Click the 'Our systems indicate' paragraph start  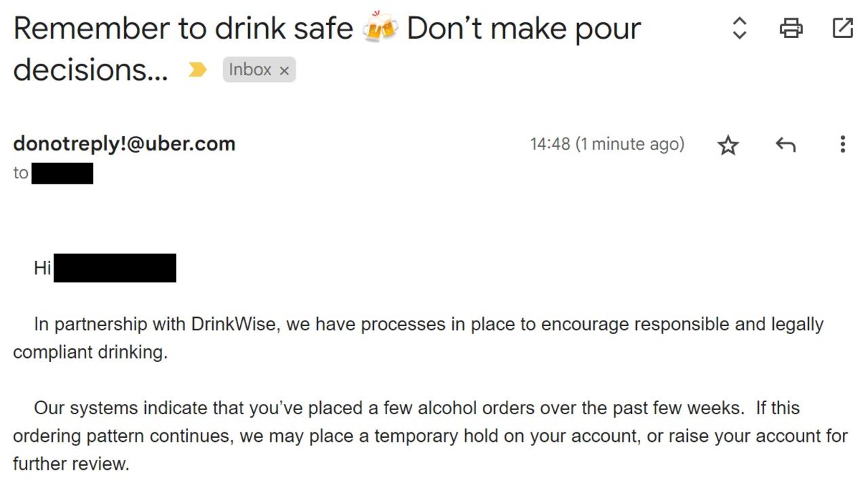click(121, 408)
